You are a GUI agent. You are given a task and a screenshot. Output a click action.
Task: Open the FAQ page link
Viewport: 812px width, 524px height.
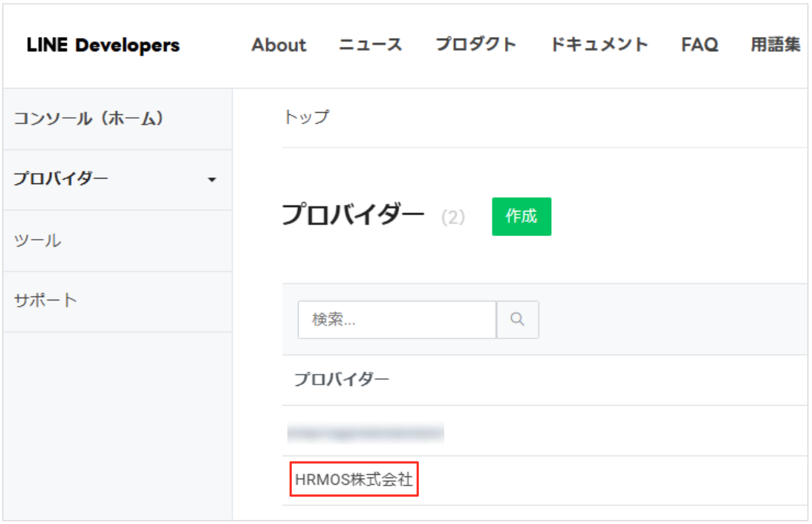tap(699, 45)
